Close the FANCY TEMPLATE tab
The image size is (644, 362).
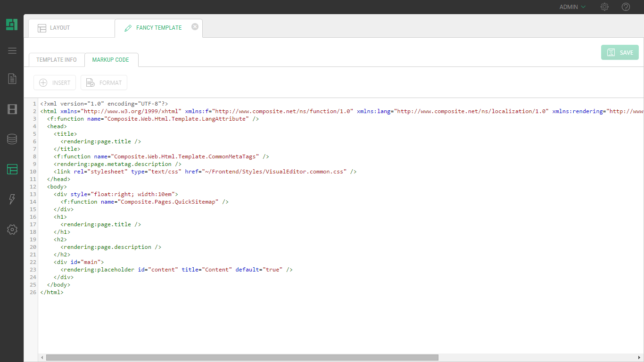tap(195, 27)
